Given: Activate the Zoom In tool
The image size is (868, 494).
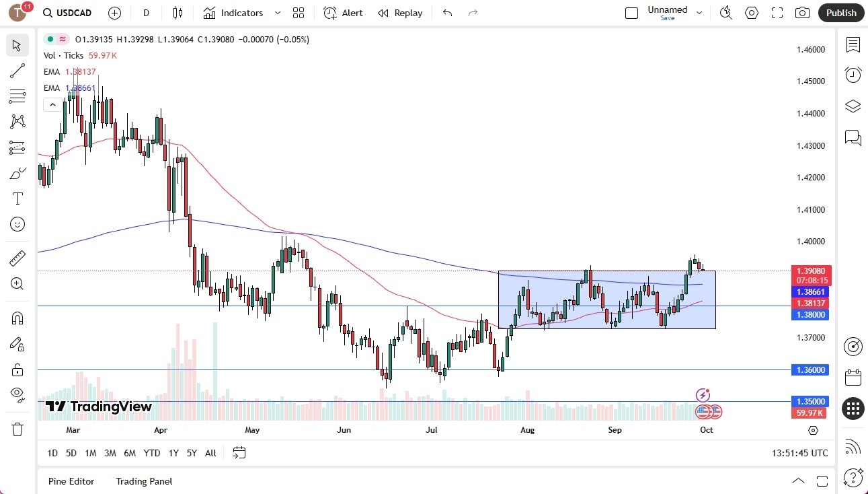Looking at the screenshot, I should coord(17,283).
